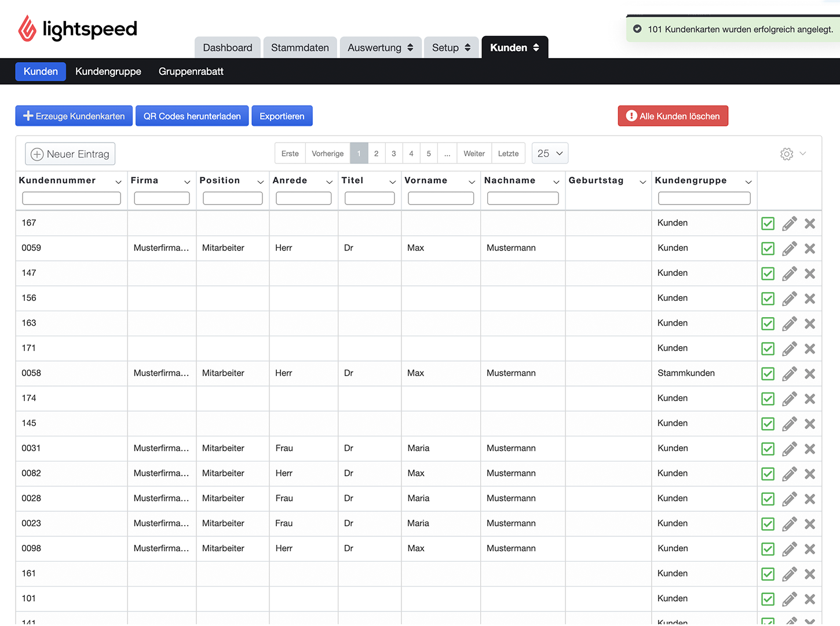Screen dimensions: 840x626
Task: Edit Stammkunden customer 0058 pencil
Action: (789, 374)
